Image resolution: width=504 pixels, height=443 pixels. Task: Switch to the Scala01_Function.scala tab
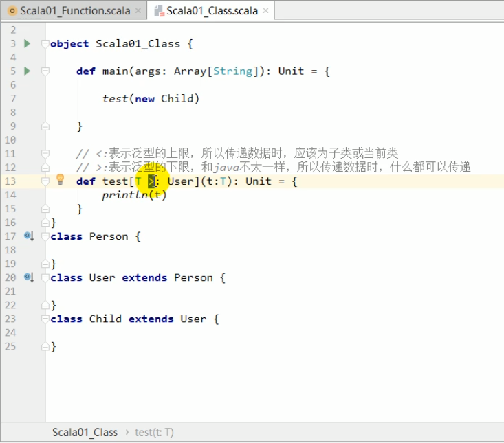[74, 10]
